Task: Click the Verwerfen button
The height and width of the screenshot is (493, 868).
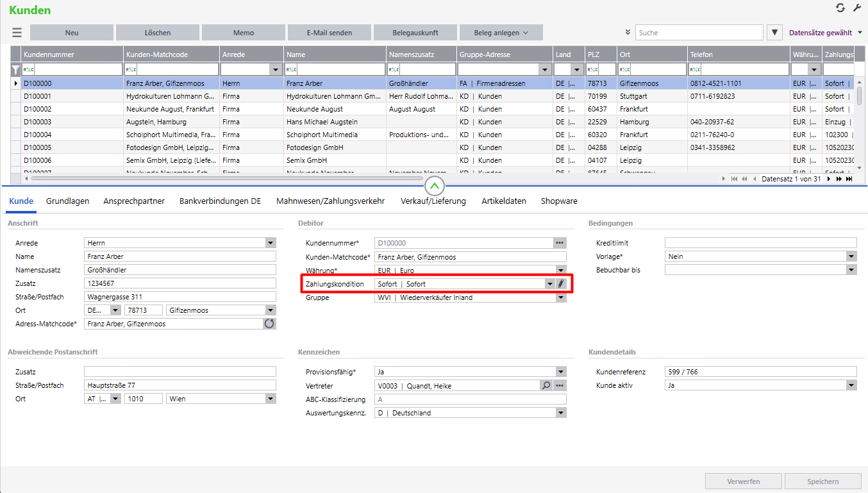Action: 744,481
